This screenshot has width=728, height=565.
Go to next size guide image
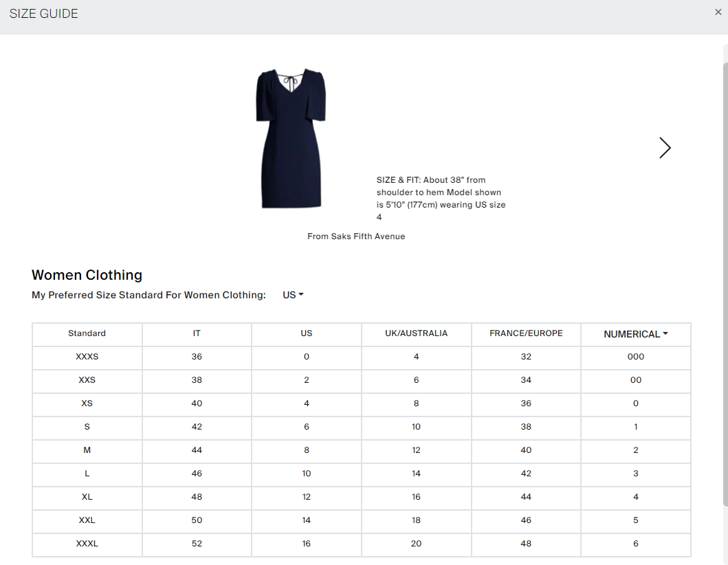[665, 148]
